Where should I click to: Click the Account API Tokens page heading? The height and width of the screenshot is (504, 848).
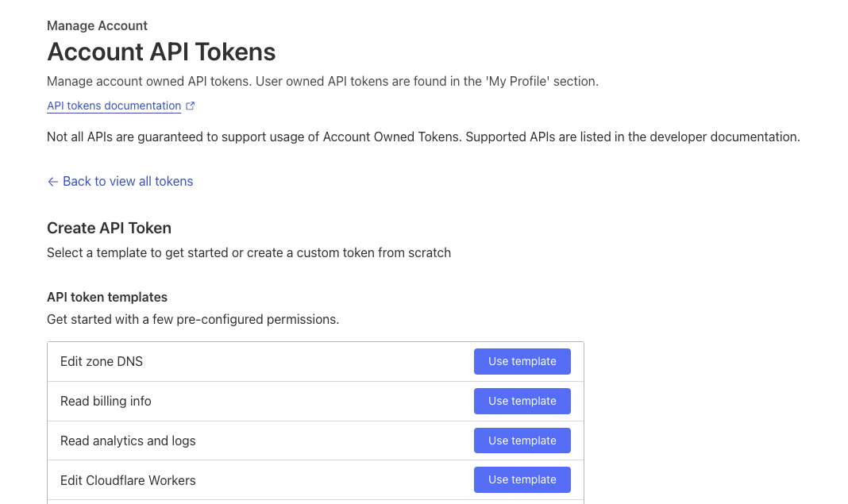pos(161,52)
